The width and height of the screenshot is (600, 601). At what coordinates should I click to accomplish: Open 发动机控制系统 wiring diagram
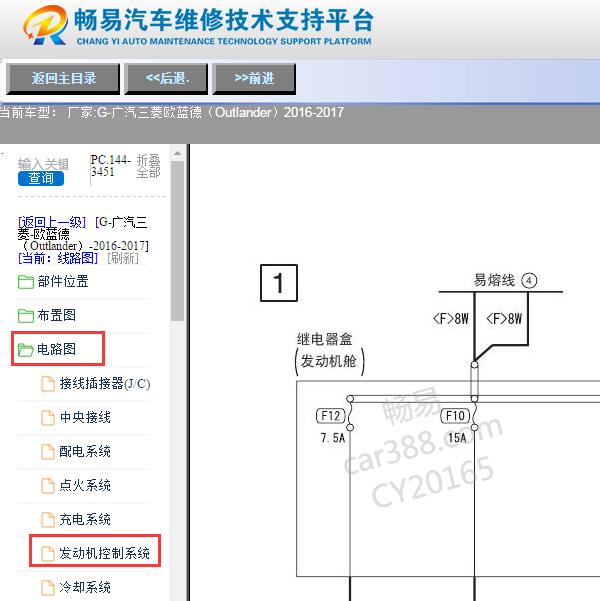click(104, 553)
